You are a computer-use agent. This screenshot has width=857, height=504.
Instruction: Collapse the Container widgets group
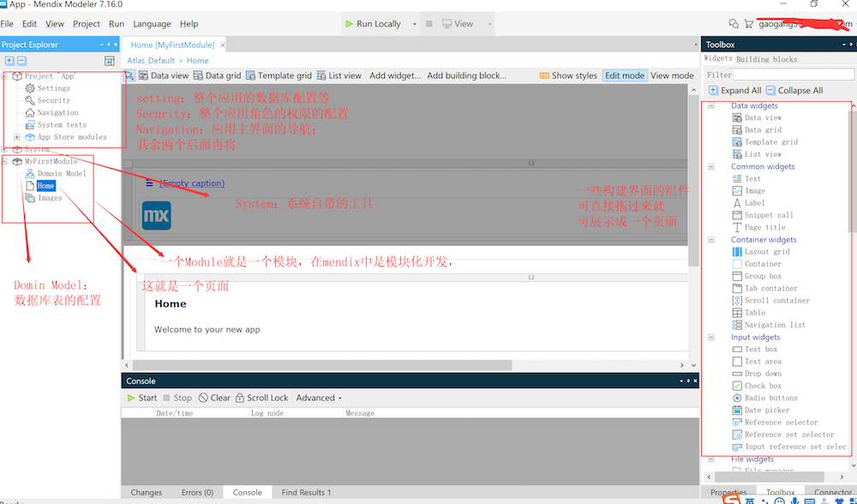tap(711, 239)
